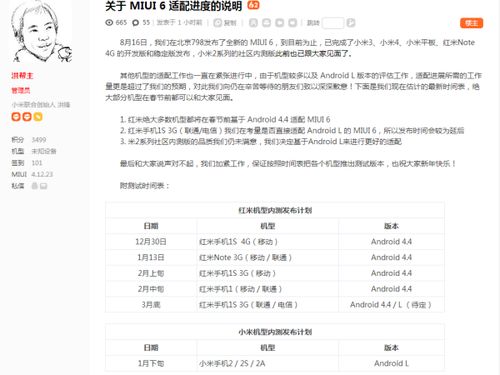
Task: Click the 1月13日 date cell
Action: [x=151, y=257]
